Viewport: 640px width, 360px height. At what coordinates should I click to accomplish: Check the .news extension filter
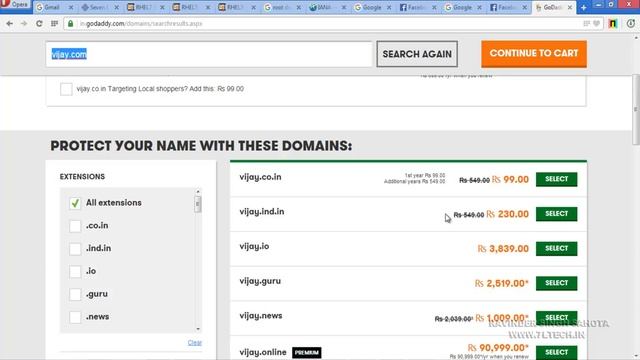click(x=75, y=317)
